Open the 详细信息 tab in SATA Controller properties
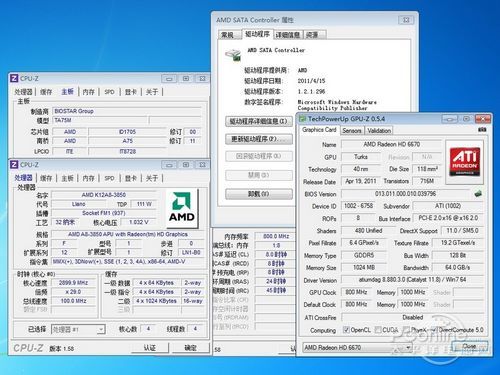Viewport: 500px width, 375px height. [288, 35]
